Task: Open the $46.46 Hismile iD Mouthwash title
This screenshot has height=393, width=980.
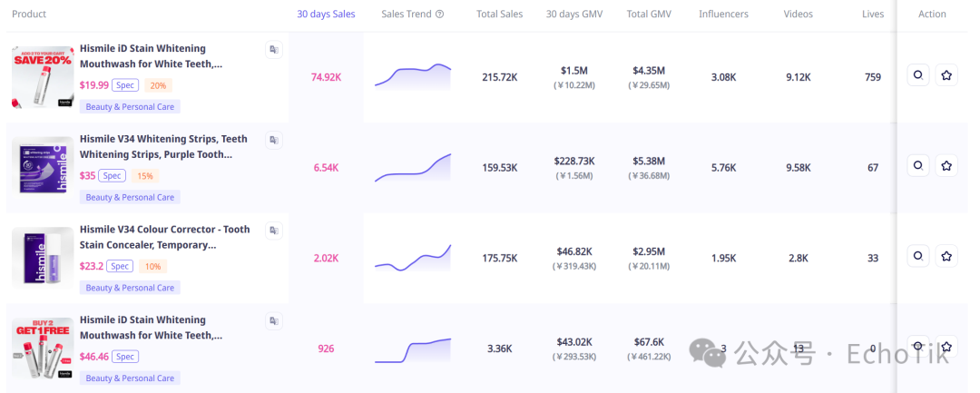Action: 151,328
